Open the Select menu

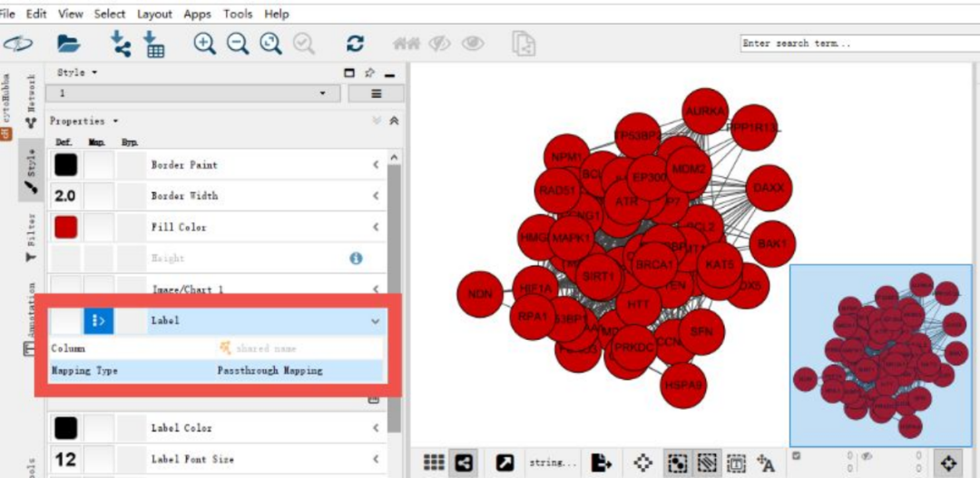[110, 13]
